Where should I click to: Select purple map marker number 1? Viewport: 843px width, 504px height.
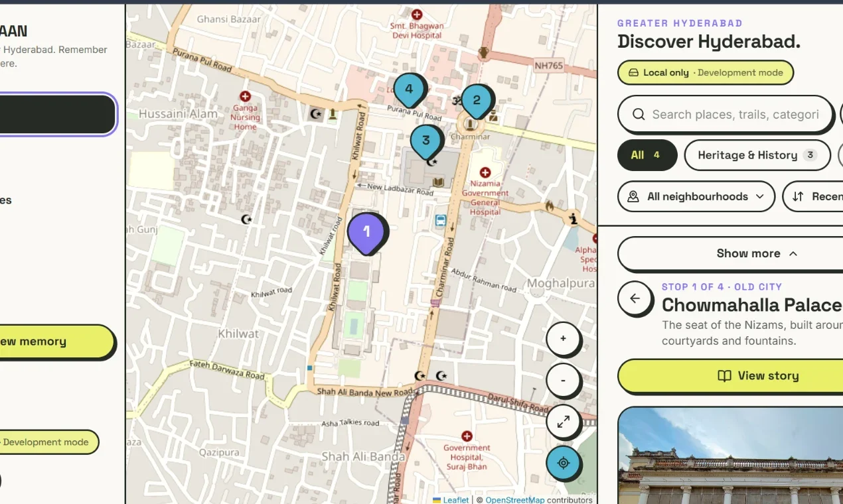pyautogui.click(x=366, y=233)
